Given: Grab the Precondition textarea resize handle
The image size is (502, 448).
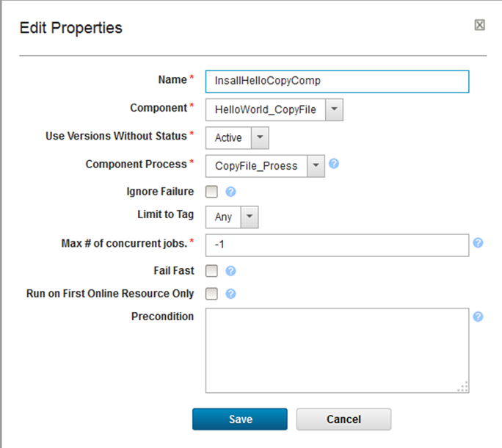Looking at the screenshot, I should [463, 387].
